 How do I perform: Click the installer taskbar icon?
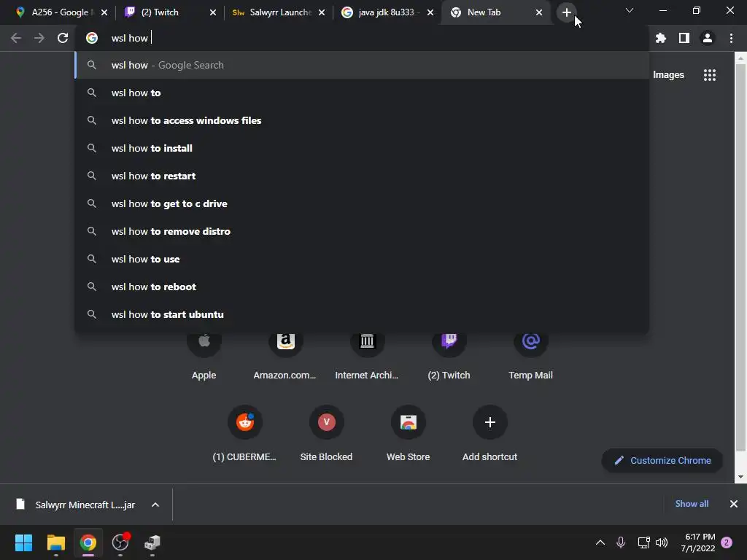152,542
